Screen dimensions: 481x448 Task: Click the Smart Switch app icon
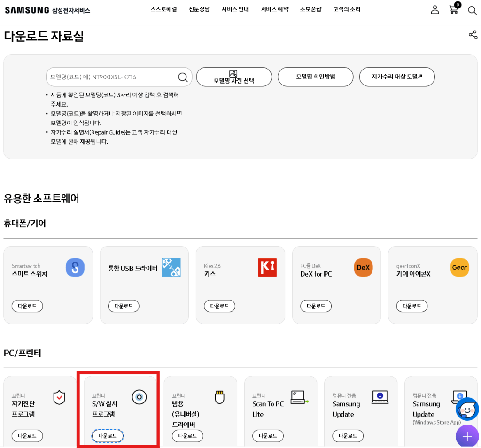click(75, 267)
